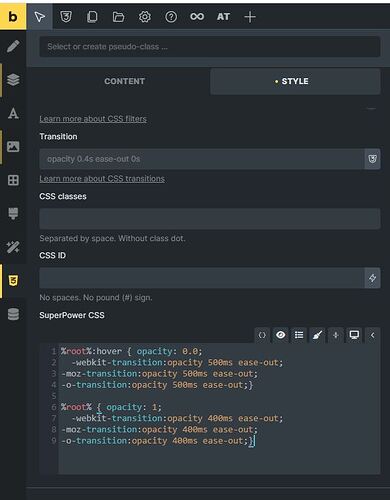This screenshot has height=500, width=390.
Task: Open the folder templates icon
Action: [x=118, y=17]
